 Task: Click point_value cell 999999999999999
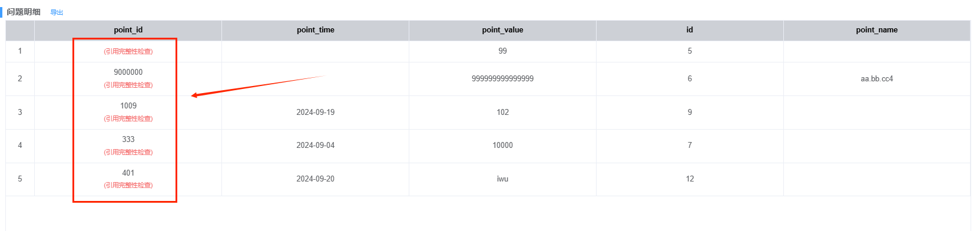[x=502, y=78]
